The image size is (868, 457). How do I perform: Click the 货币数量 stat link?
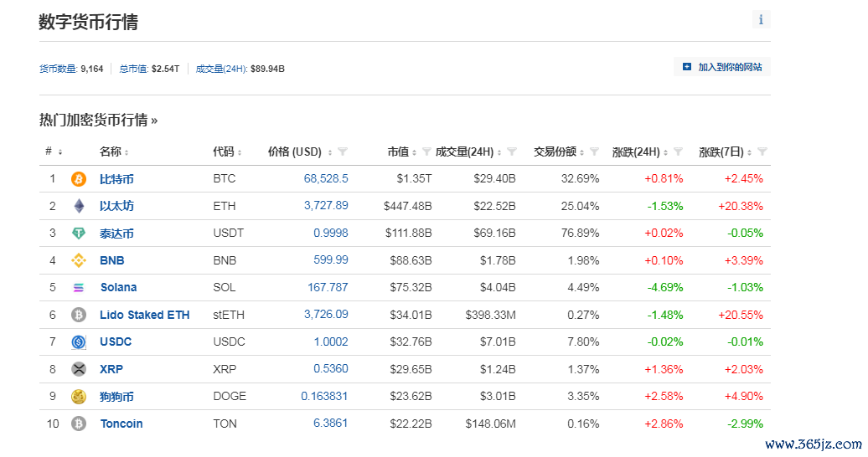coord(58,69)
